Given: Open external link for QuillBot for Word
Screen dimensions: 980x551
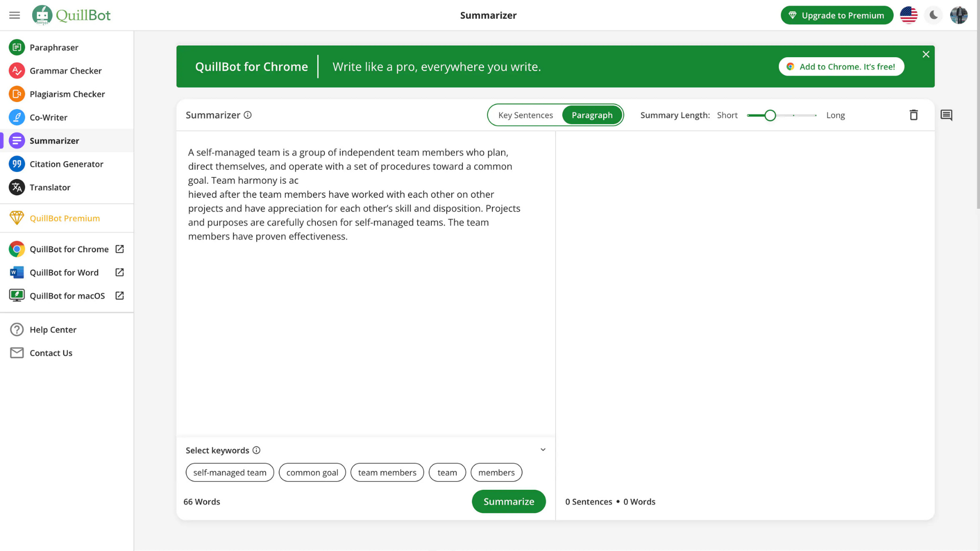Looking at the screenshot, I should click(x=119, y=272).
